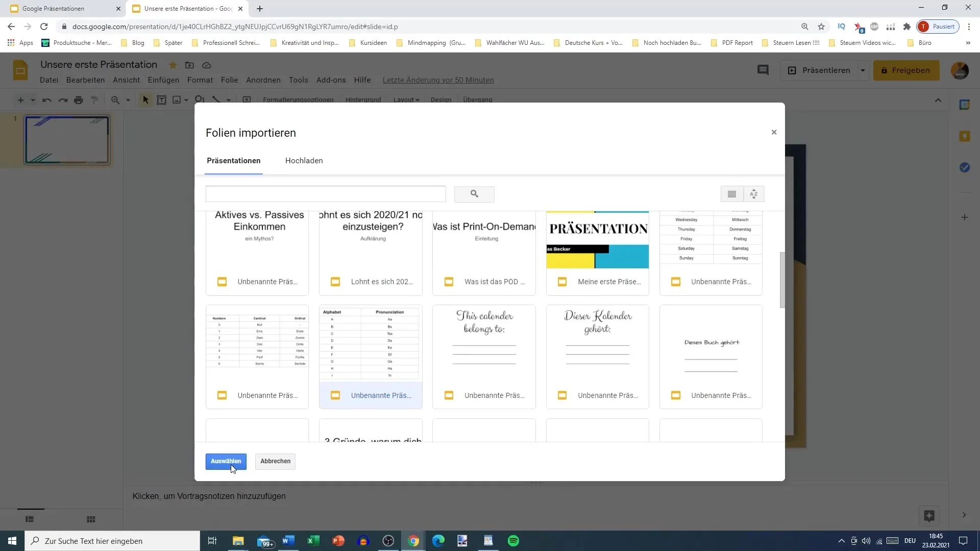Click the zoom tool icon
This screenshot has width=980, height=551.
116,100
